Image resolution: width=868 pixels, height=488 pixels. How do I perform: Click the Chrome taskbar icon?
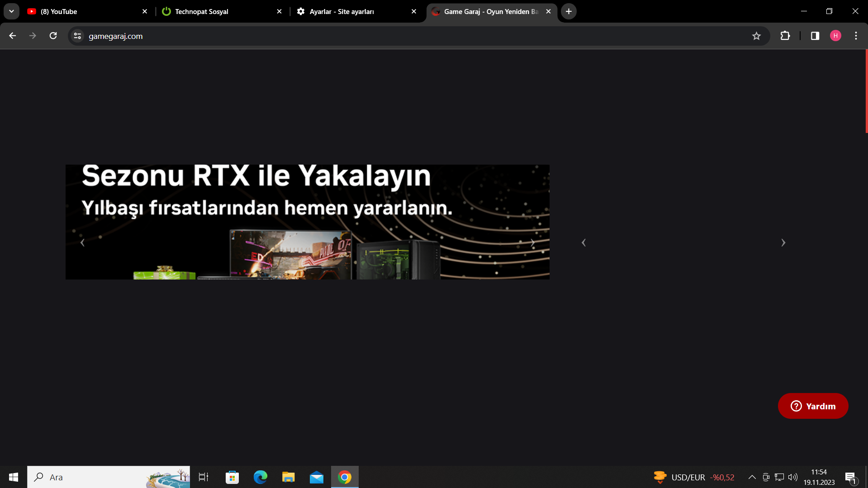click(345, 477)
